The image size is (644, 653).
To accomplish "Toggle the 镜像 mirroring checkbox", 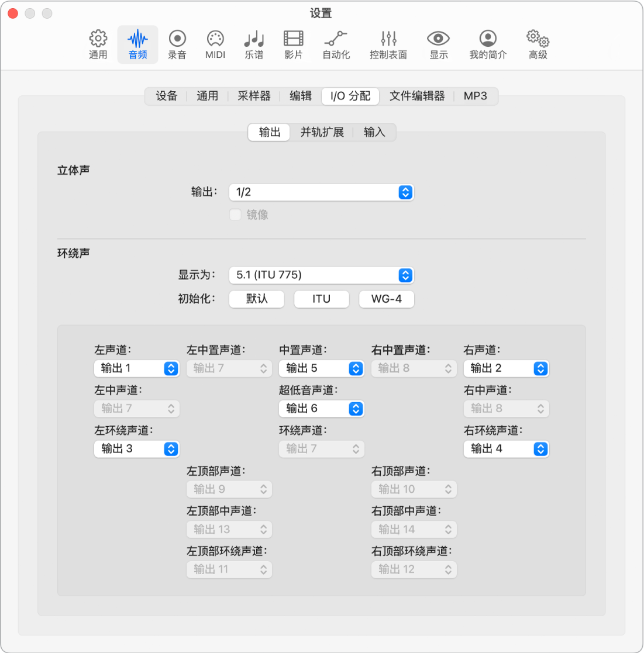I will [235, 215].
